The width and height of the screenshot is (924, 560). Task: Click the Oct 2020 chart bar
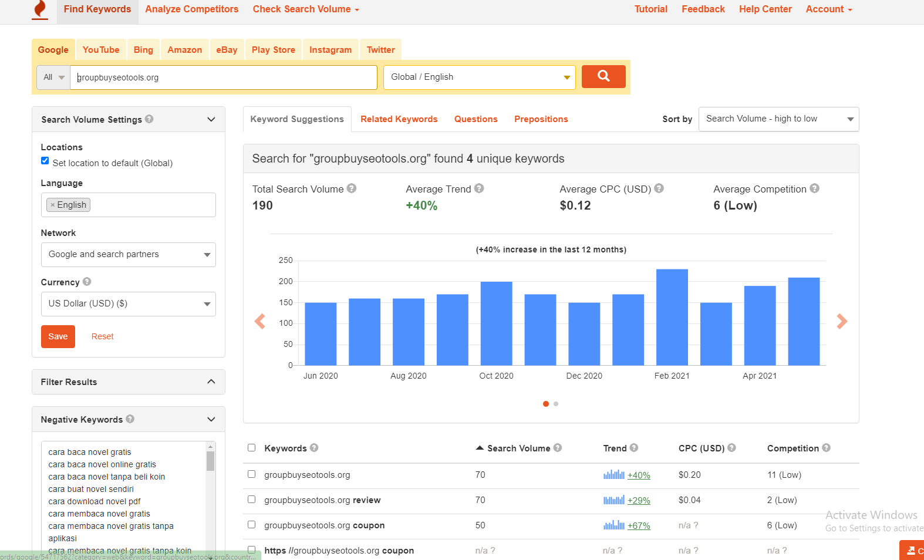(x=496, y=323)
